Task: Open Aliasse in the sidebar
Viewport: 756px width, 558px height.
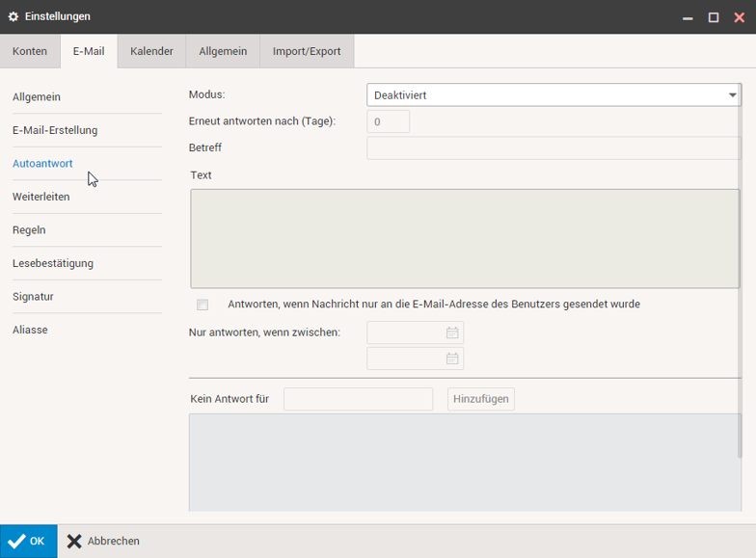Action: pos(30,330)
